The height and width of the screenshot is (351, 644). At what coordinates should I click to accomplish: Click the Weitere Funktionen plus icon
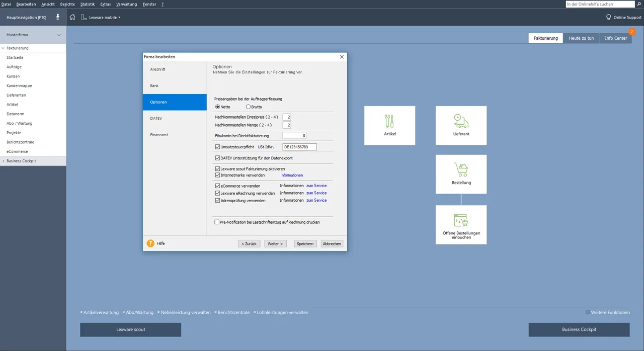588,312
